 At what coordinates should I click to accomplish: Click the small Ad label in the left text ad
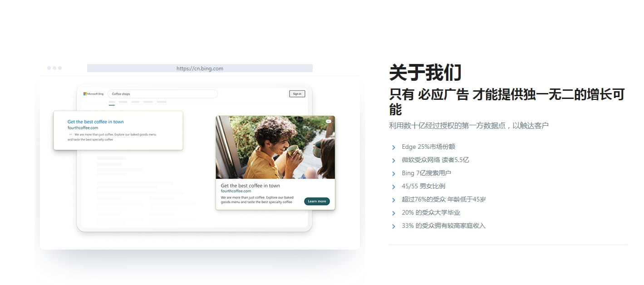71,135
